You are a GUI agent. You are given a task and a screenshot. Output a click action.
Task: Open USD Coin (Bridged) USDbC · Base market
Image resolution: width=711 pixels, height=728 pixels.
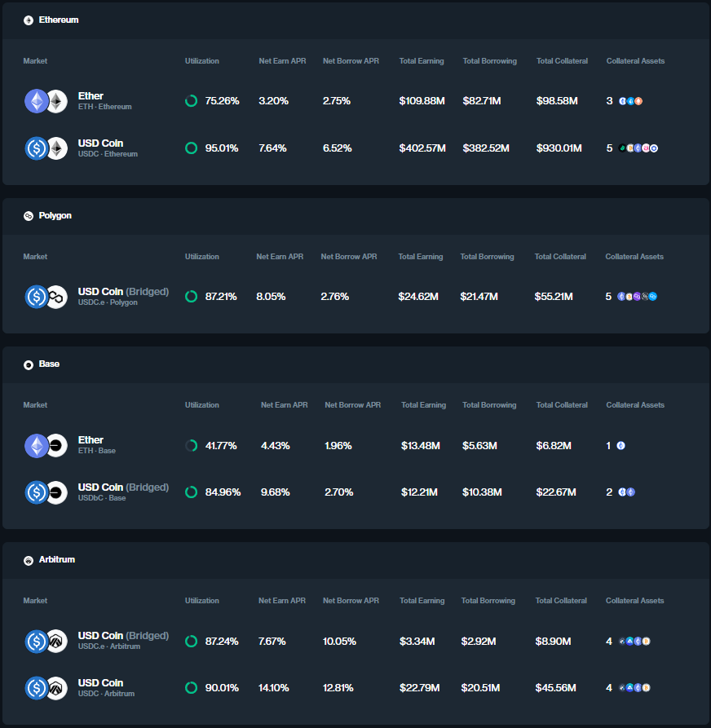click(355, 492)
